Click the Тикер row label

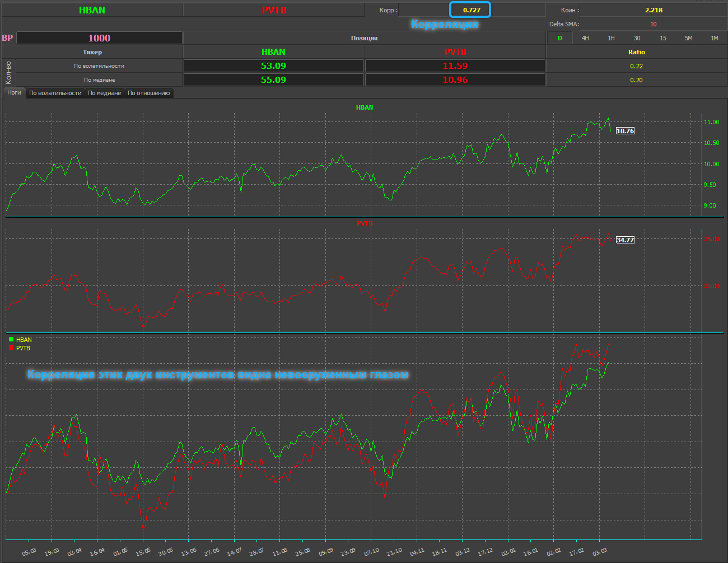(x=92, y=52)
